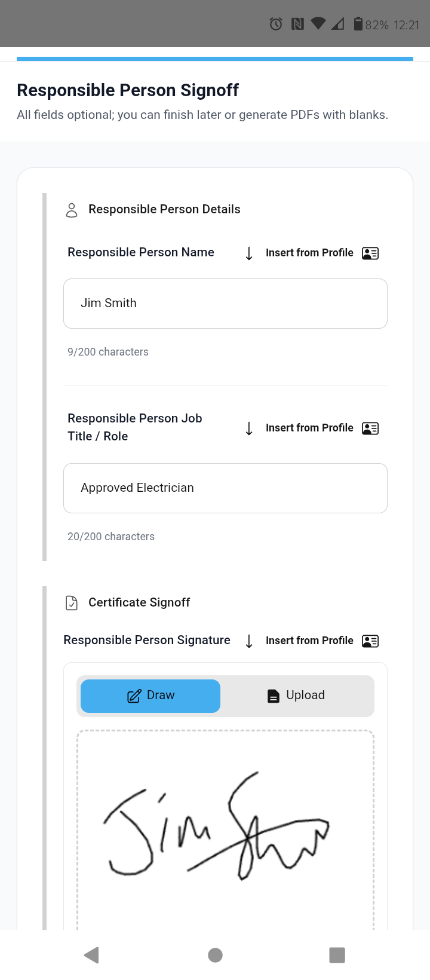Click the down arrow beside Responsible Person Signature
This screenshot has height=980, width=430.
pyautogui.click(x=248, y=641)
